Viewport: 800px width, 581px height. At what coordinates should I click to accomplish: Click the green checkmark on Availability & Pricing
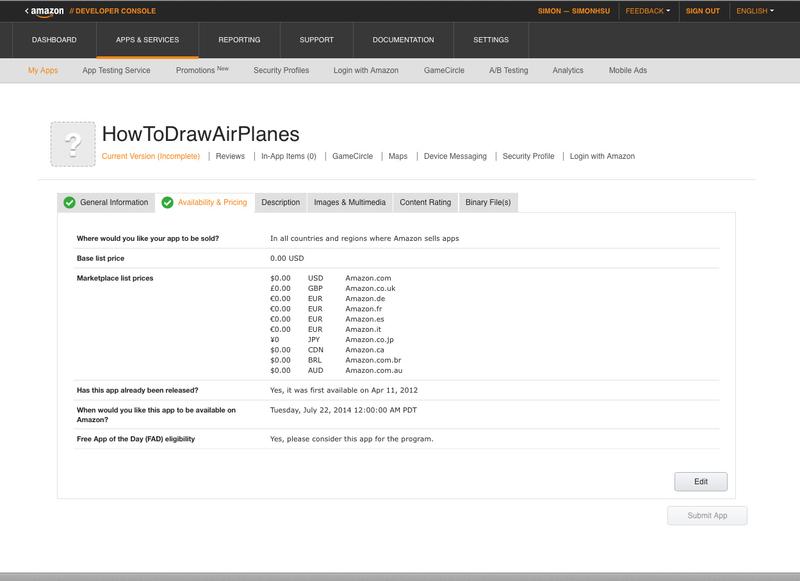[x=167, y=203]
